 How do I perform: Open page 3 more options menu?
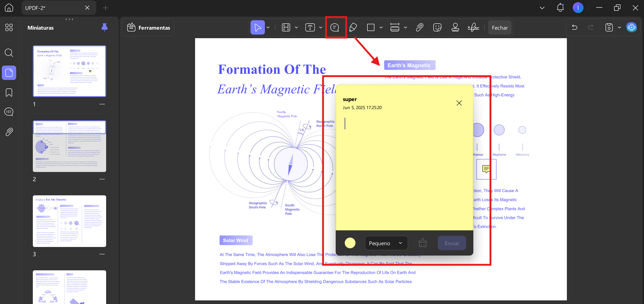point(102,254)
